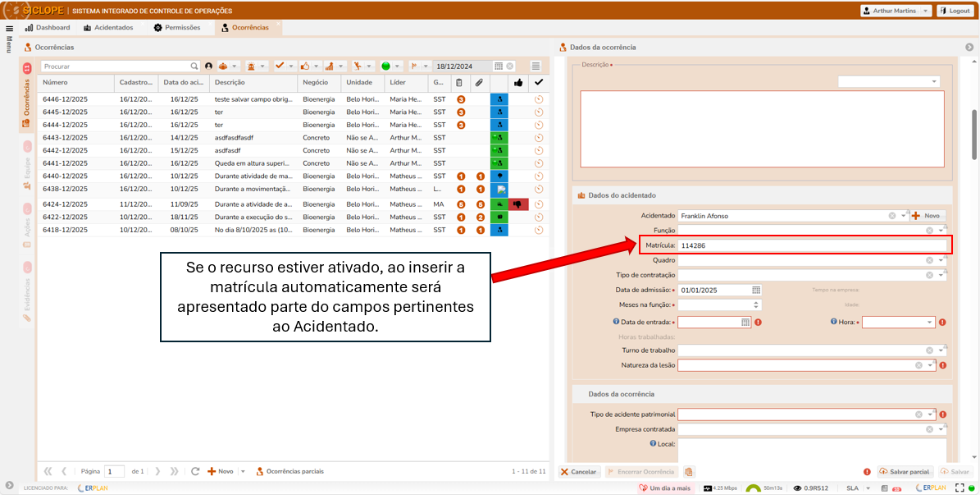The height and width of the screenshot is (499, 980).
Task: Click the fullscreen icon in status bar
Action: (x=958, y=488)
